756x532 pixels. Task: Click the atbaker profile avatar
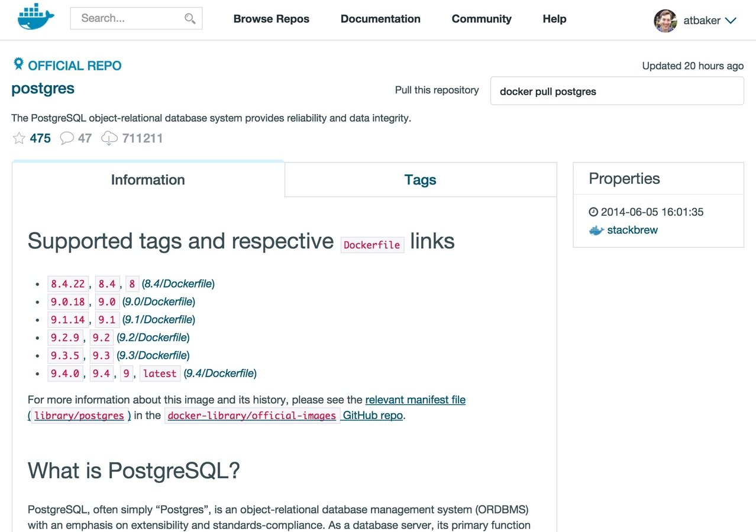coord(665,21)
